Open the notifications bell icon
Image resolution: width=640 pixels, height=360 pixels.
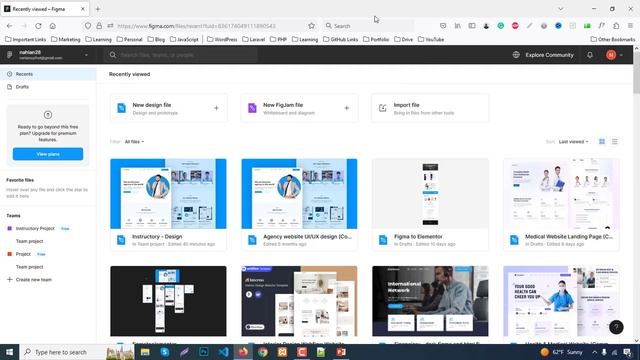click(590, 55)
